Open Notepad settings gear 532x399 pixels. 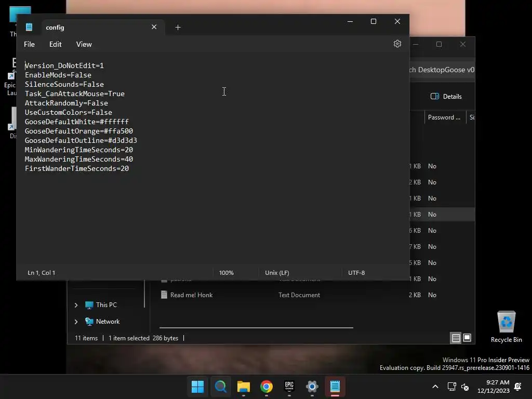(x=397, y=44)
